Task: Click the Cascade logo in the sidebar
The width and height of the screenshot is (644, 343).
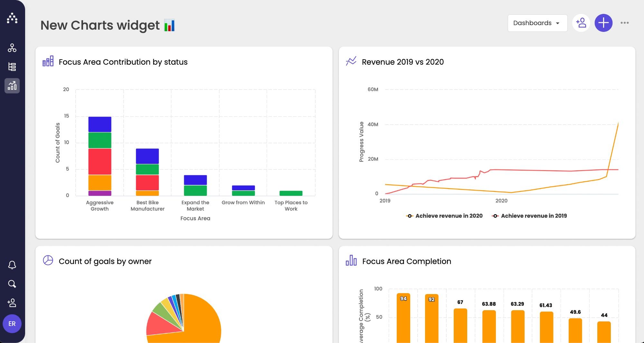Action: coord(12,18)
